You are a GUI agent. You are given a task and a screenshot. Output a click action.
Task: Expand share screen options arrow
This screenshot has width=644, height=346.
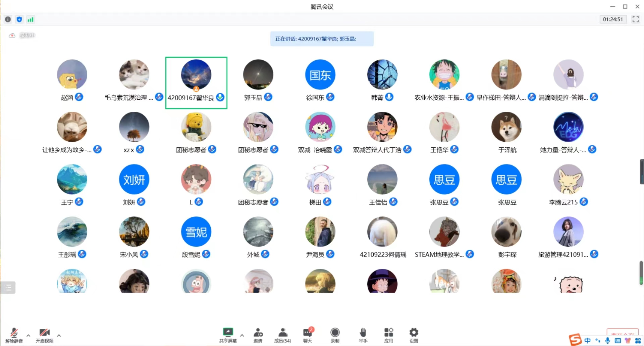tap(242, 335)
